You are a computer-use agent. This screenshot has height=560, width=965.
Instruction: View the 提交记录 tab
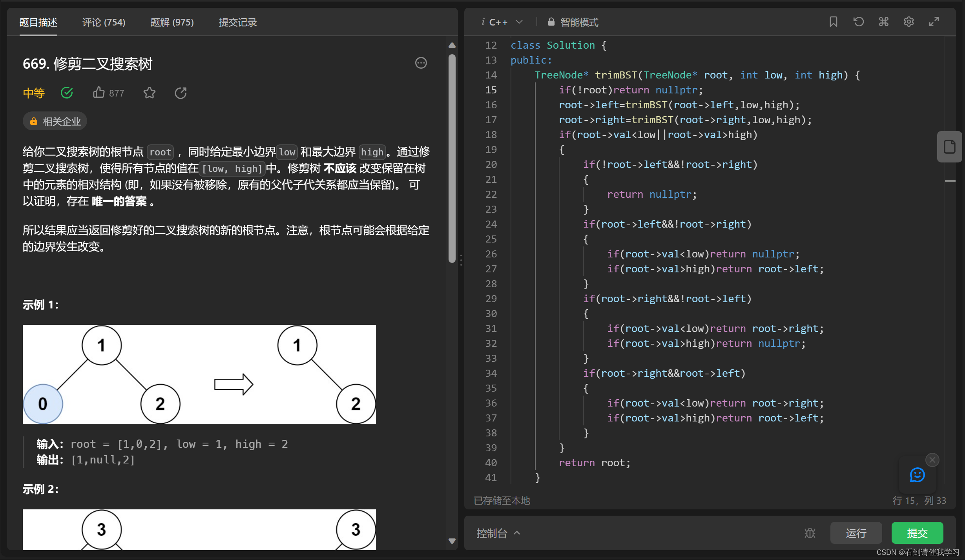pyautogui.click(x=237, y=22)
